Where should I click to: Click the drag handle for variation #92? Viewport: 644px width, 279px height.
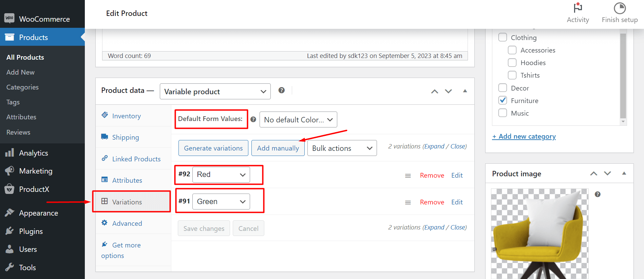point(408,176)
